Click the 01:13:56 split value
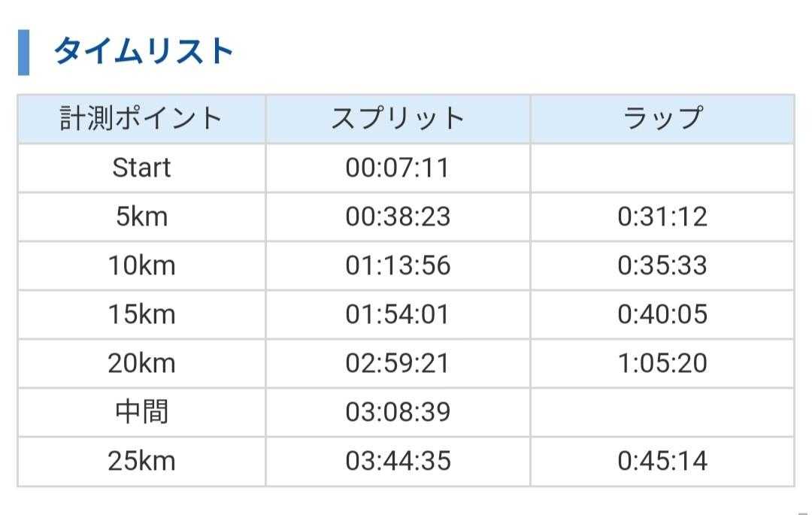This screenshot has height=515, width=812. tap(398, 265)
